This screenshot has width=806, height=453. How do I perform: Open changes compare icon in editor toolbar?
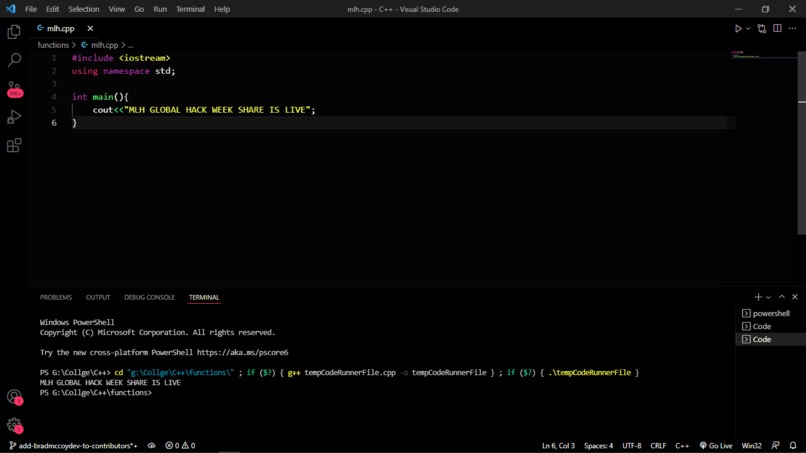coord(762,29)
